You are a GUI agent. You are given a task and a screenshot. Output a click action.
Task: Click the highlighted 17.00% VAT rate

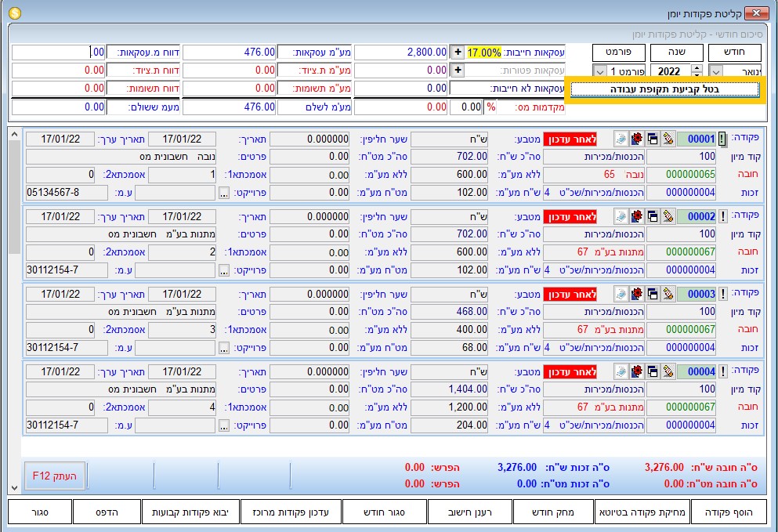click(484, 52)
